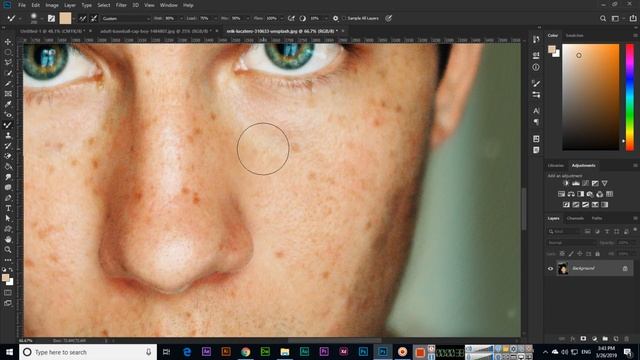Click the current brush load color swatch
Image resolution: width=640 pixels, height=360 pixels.
(65, 18)
